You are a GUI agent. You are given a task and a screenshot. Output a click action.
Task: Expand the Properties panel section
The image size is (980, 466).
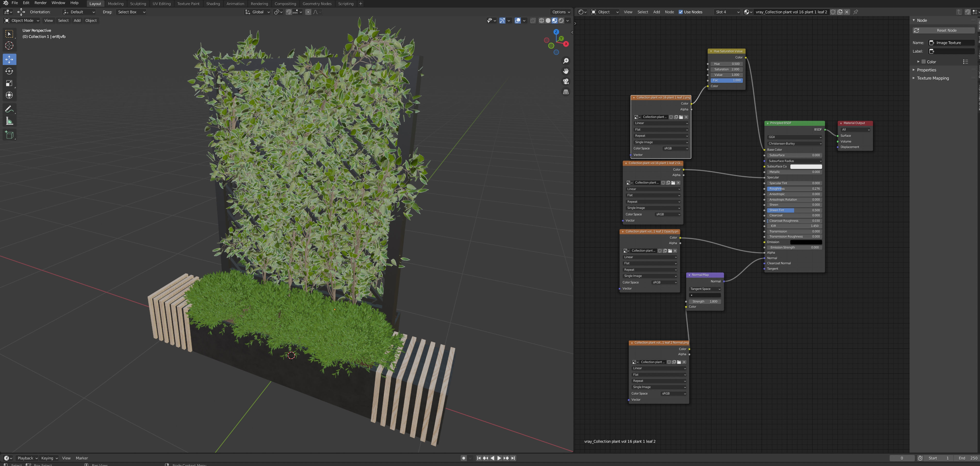pyautogui.click(x=926, y=70)
